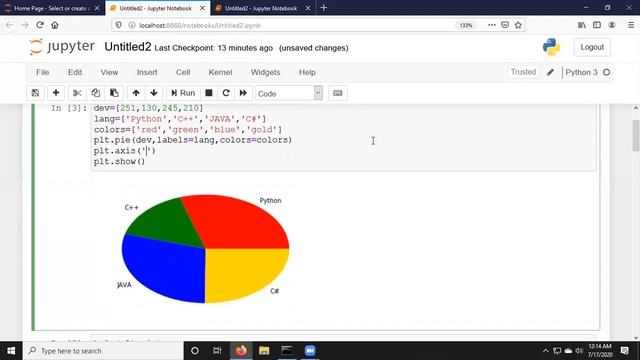Click the blue JAVA pie slice

click(x=163, y=269)
